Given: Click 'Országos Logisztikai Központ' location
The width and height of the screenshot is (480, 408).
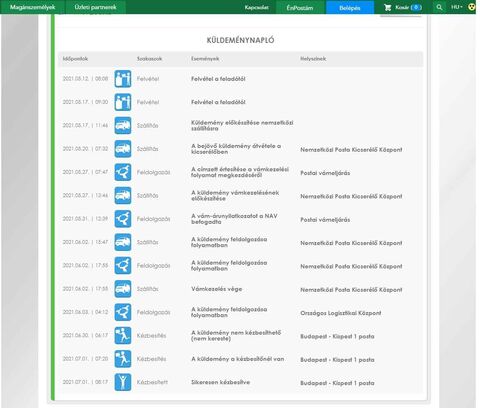Looking at the screenshot, I should (x=341, y=313).
